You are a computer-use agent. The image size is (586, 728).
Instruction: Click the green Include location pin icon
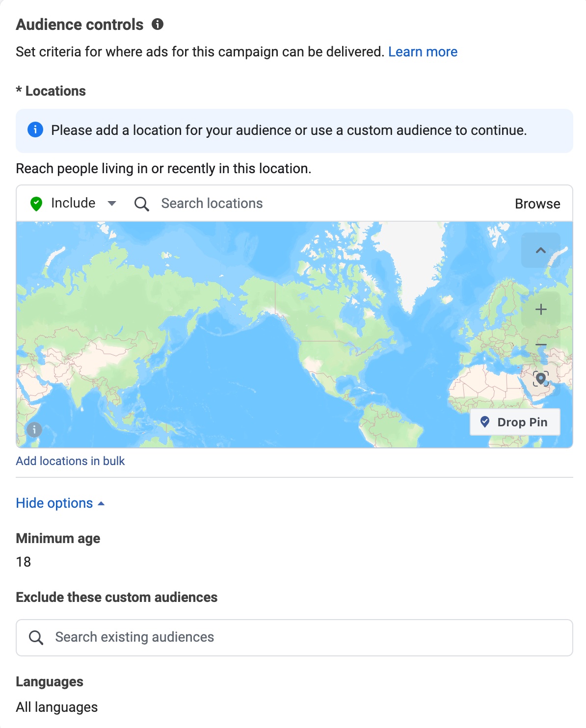tap(36, 203)
